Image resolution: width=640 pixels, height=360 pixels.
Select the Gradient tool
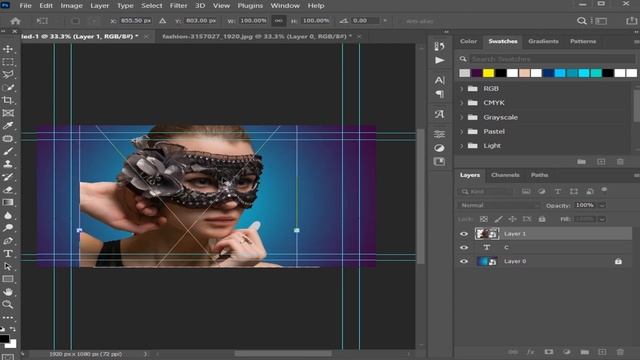click(x=8, y=202)
